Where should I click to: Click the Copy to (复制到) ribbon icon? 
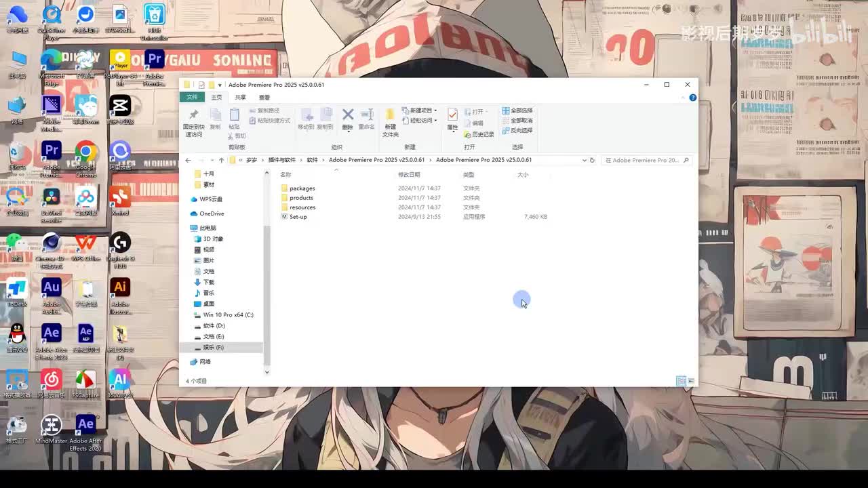click(325, 119)
